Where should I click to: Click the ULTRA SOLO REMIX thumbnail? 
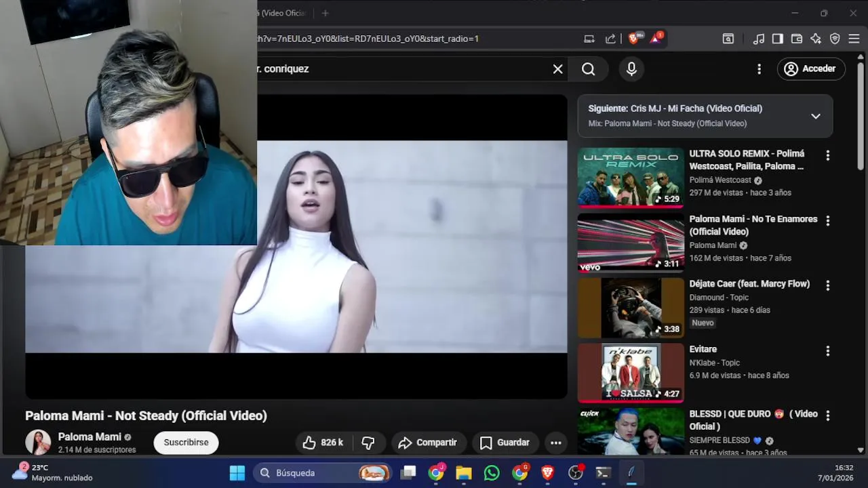click(631, 178)
